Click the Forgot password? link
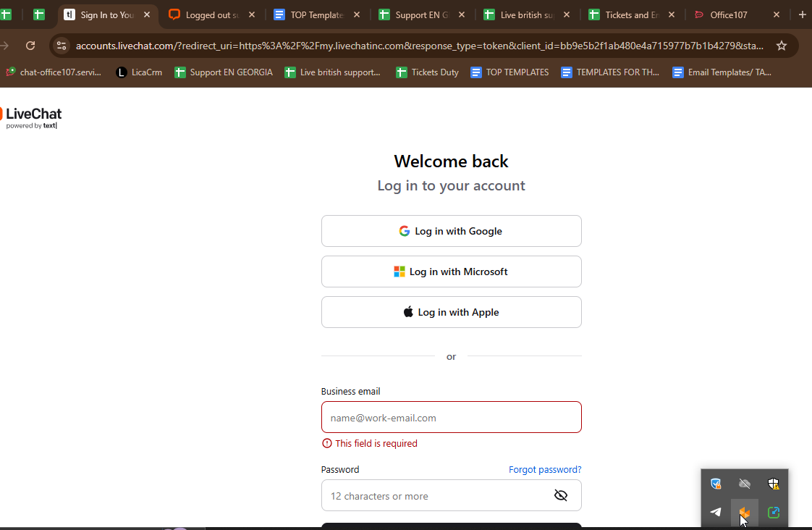The height and width of the screenshot is (530, 812). point(545,469)
